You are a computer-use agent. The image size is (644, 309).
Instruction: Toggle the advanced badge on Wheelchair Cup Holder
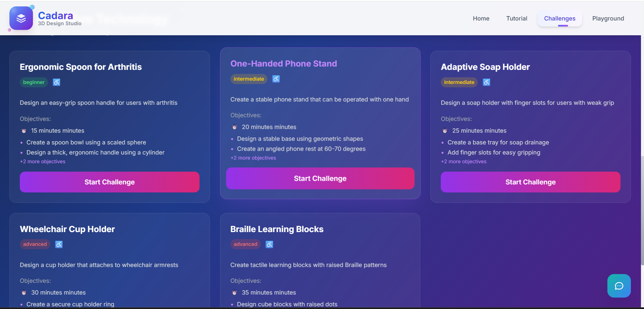35,244
